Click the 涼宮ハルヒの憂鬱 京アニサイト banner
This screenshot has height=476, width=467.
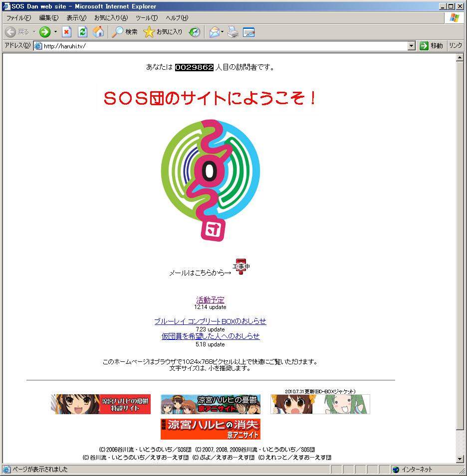(x=211, y=404)
